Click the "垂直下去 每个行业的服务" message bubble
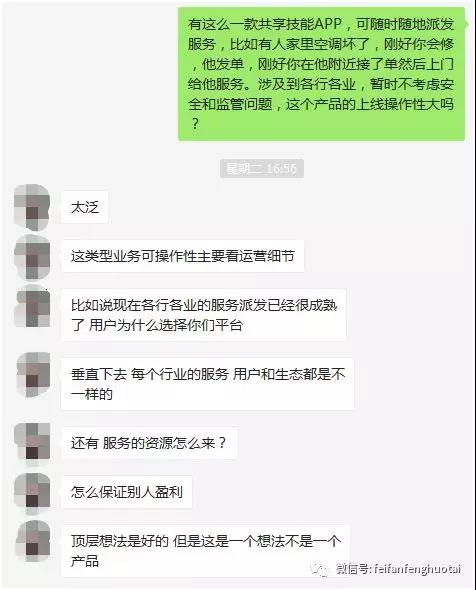476x590 pixels. click(x=207, y=384)
